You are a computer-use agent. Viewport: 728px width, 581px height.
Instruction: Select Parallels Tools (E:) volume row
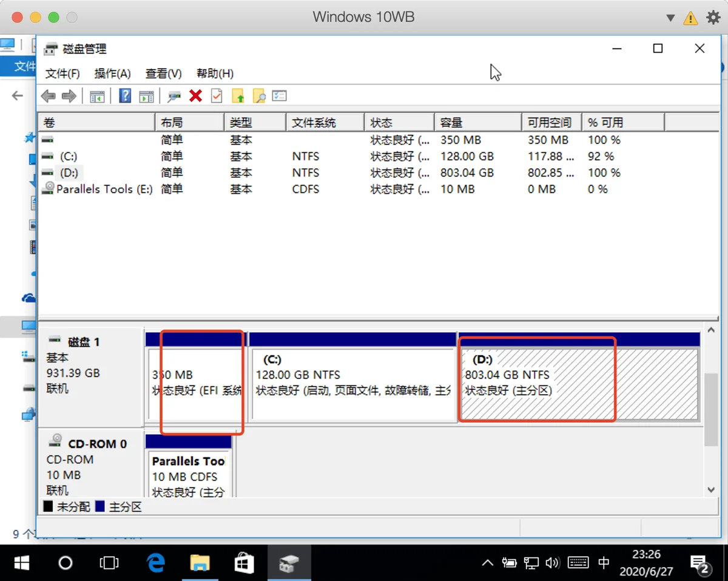coord(352,189)
